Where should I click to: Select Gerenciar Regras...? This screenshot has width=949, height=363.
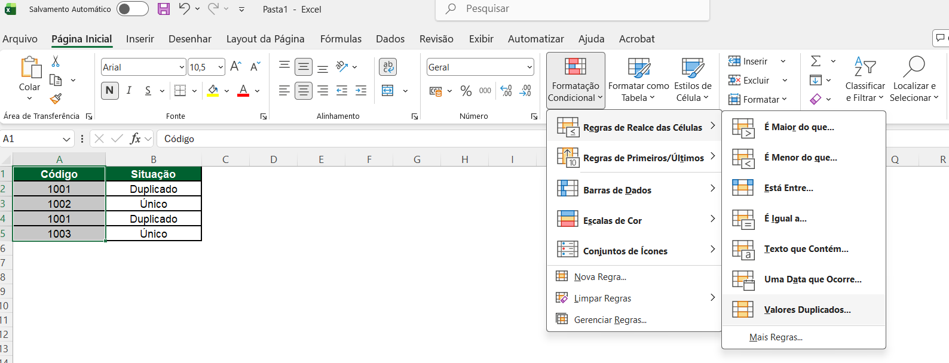(x=634, y=319)
